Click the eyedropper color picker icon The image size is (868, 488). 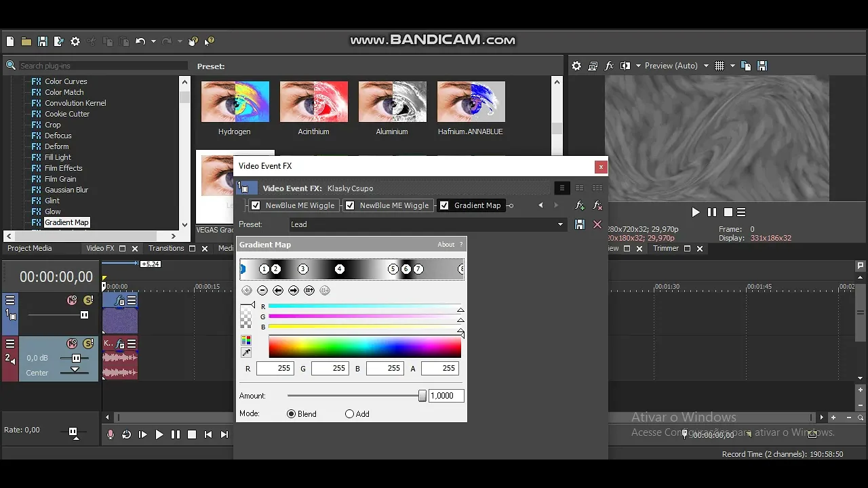click(x=246, y=353)
